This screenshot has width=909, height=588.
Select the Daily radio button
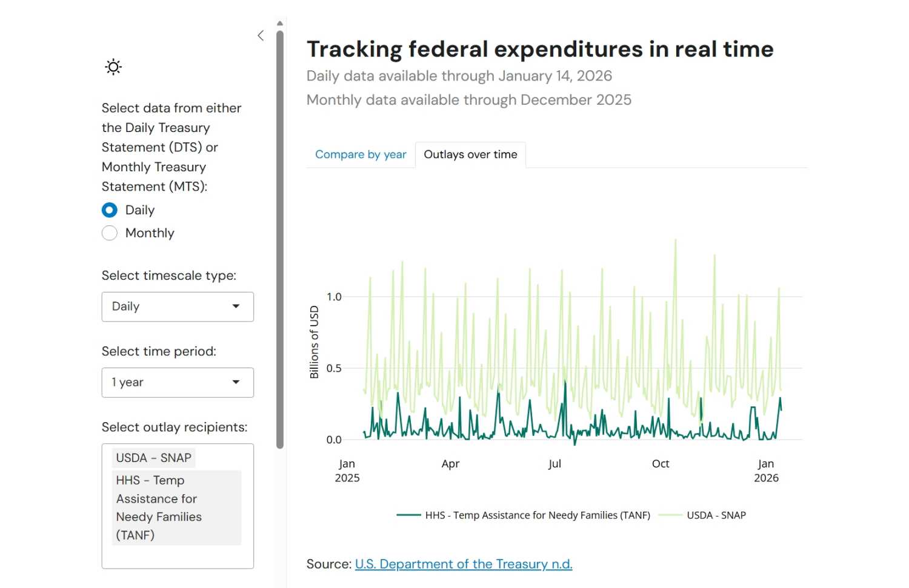110,210
